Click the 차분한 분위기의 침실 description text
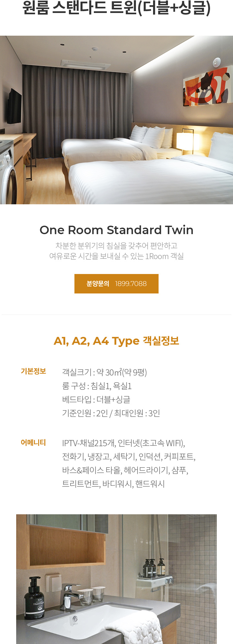 tap(116, 245)
